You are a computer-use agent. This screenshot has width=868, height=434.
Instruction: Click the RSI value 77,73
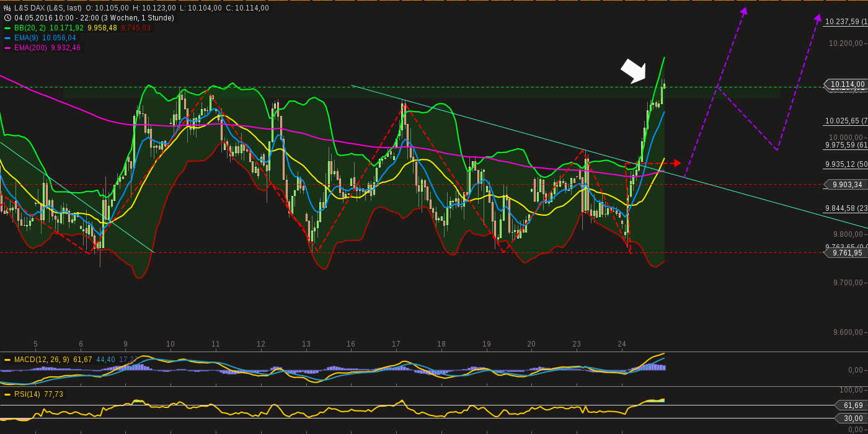(53, 394)
